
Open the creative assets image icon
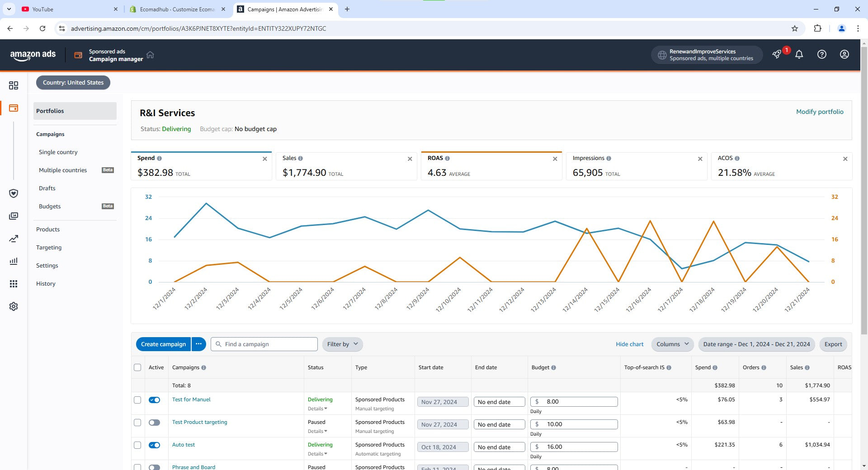[14, 216]
